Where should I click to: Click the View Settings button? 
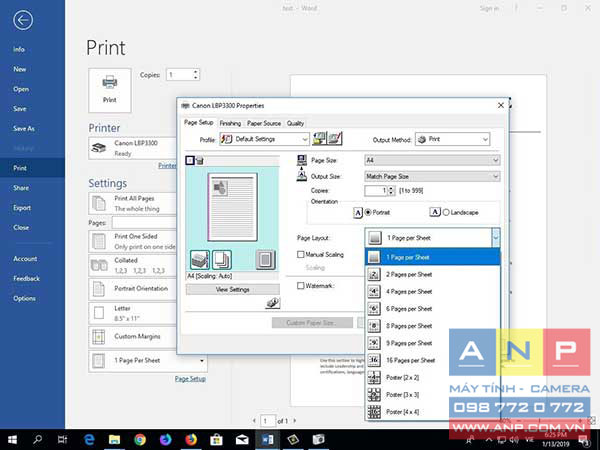[x=233, y=289]
